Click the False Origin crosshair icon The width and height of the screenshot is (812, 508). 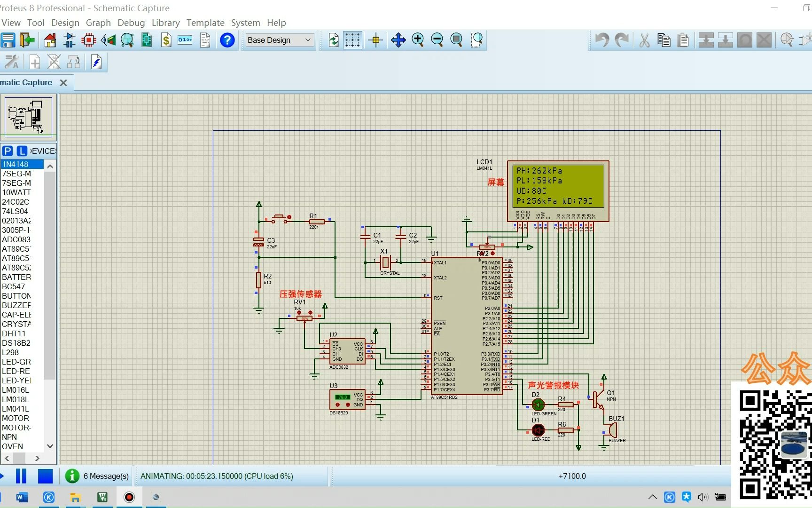376,40
